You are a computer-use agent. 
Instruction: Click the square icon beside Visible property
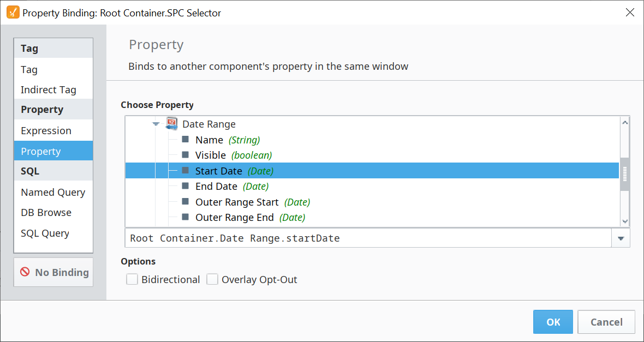click(x=185, y=155)
